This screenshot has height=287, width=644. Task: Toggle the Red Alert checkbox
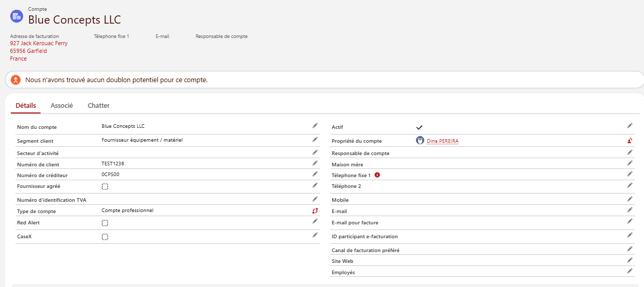click(105, 223)
